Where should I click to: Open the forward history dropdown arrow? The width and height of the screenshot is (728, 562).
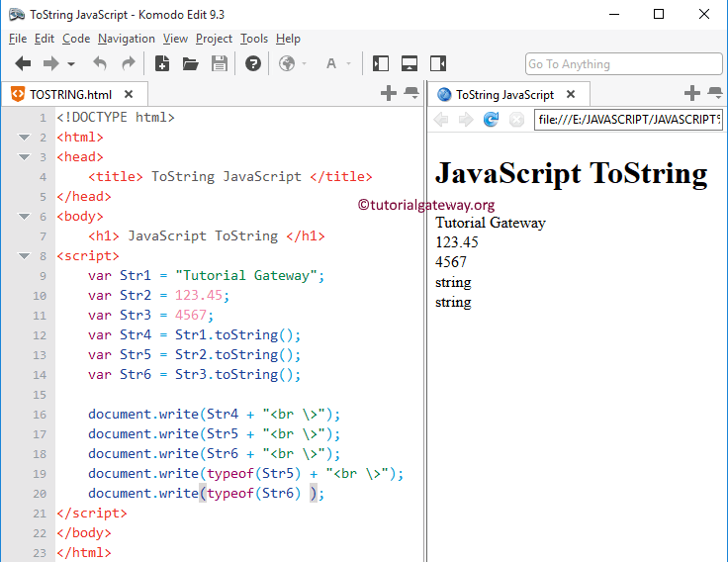tap(71, 64)
